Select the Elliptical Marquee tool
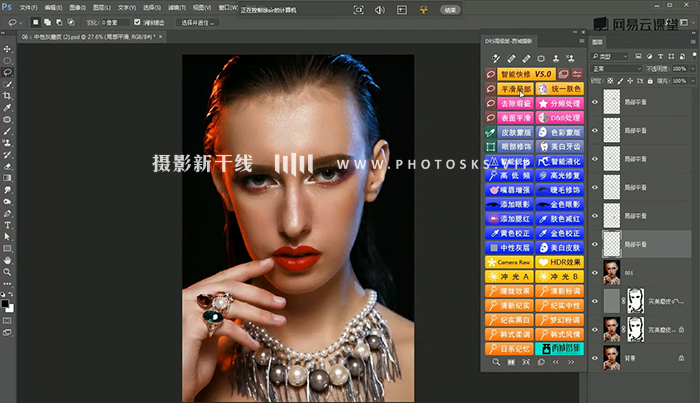The image size is (700, 403). [7, 61]
